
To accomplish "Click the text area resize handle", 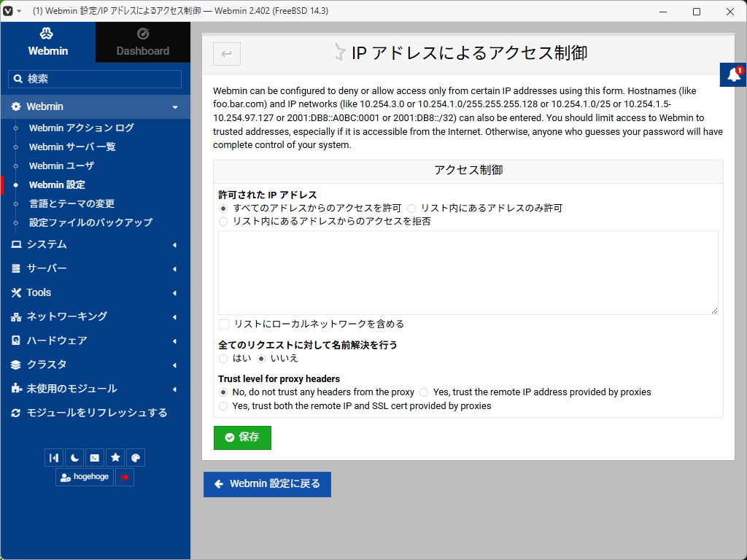I will point(714,311).
